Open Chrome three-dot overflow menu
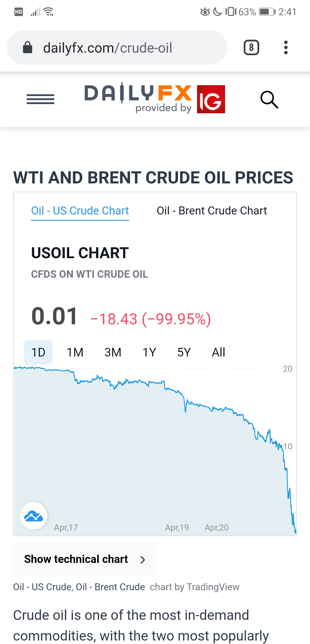310x644 pixels. pos(286,47)
